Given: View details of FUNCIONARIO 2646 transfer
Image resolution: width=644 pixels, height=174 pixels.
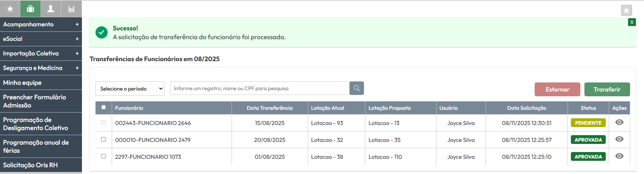Looking at the screenshot, I should 619,122.
